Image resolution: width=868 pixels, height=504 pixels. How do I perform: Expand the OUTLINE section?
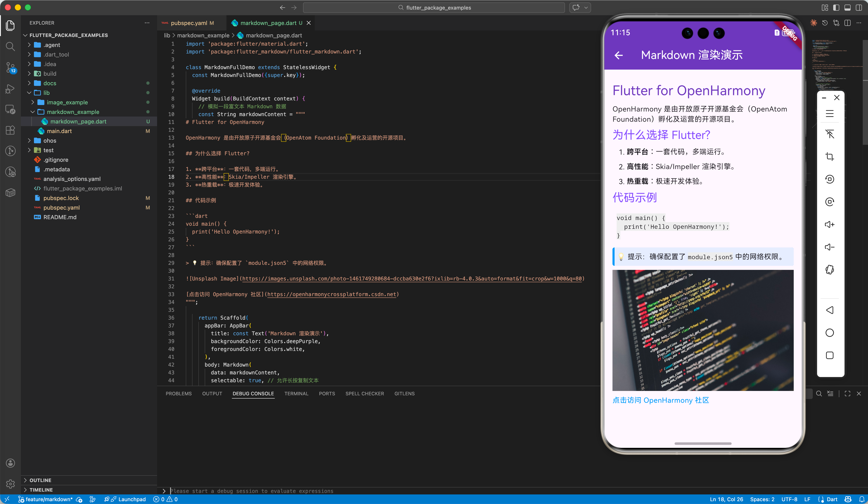tap(40, 480)
